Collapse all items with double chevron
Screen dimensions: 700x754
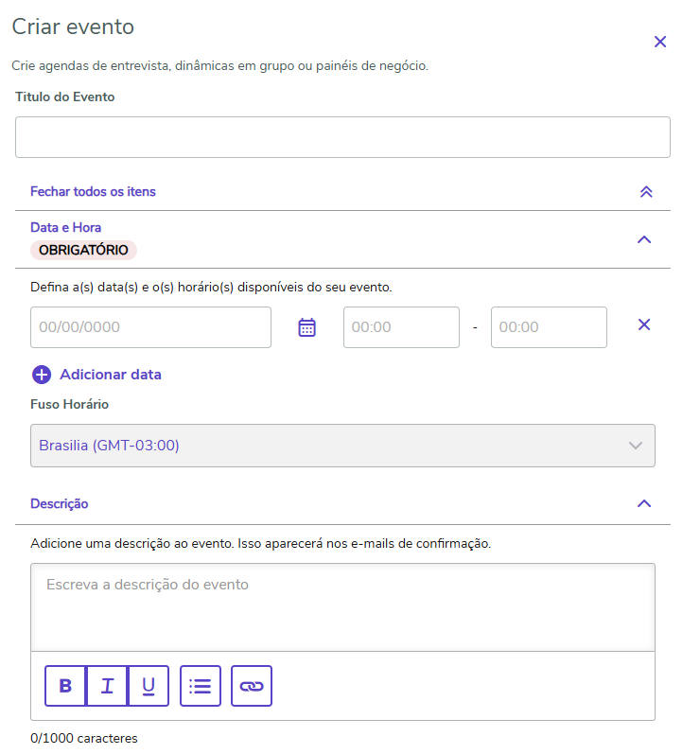point(646,192)
